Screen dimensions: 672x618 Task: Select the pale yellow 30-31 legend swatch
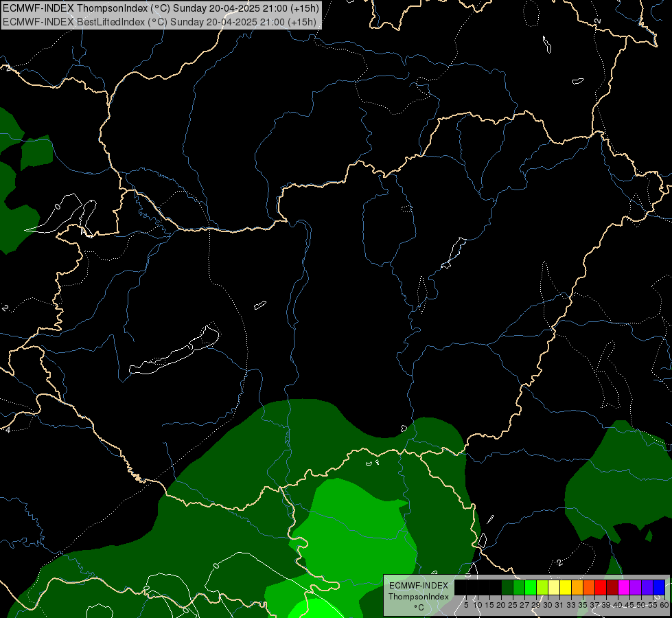coord(554,587)
